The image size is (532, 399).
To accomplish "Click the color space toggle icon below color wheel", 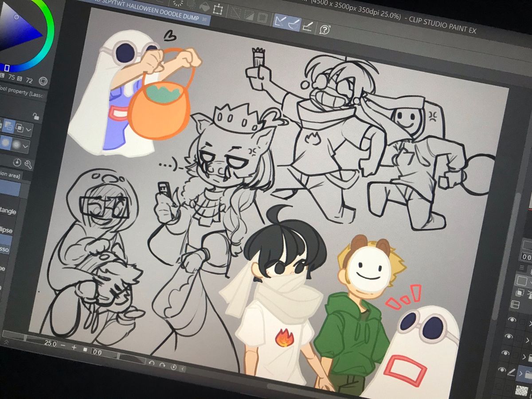I will (43, 81).
